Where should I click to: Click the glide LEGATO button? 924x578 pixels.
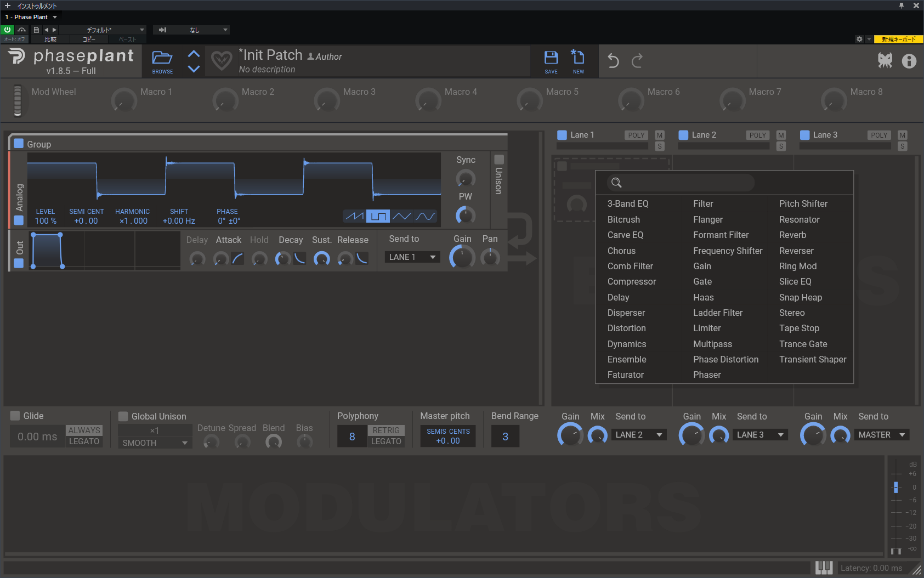pyautogui.click(x=84, y=441)
